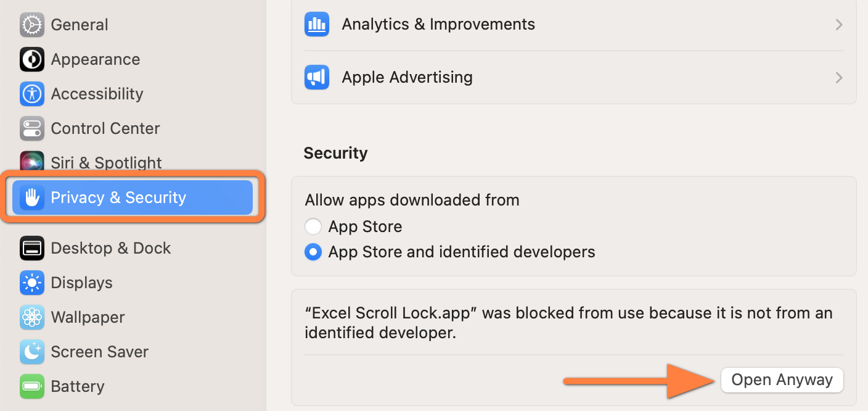Click the Displays sun icon
This screenshot has height=411, width=868.
point(31,283)
